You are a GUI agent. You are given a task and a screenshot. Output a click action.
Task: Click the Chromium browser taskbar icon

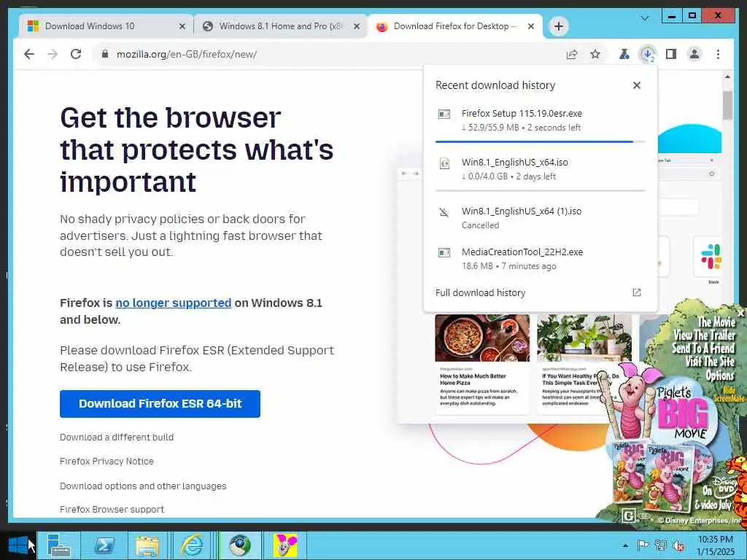tap(239, 545)
